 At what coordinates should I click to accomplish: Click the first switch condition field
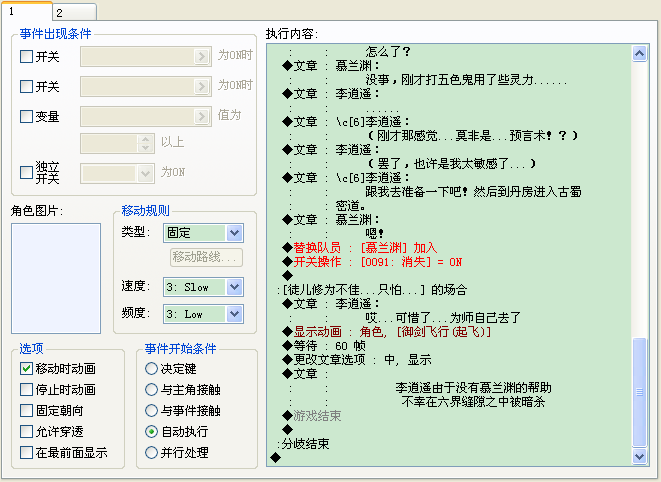click(146, 57)
